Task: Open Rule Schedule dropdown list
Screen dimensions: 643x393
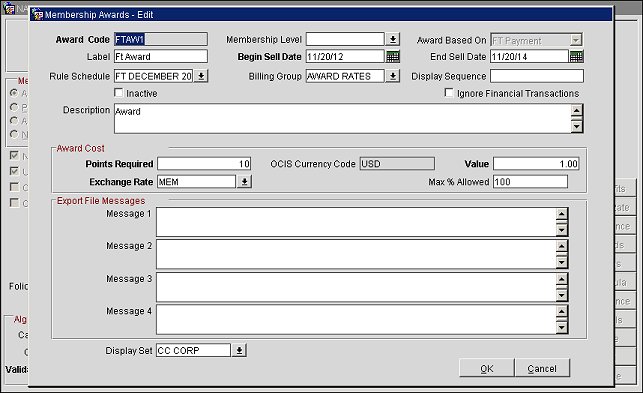Action: (201, 76)
